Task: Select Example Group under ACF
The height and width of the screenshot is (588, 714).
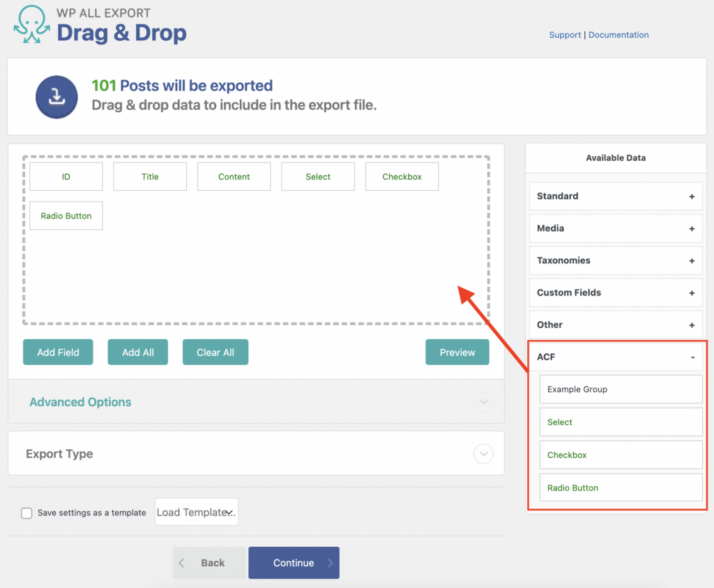Action: (x=620, y=389)
